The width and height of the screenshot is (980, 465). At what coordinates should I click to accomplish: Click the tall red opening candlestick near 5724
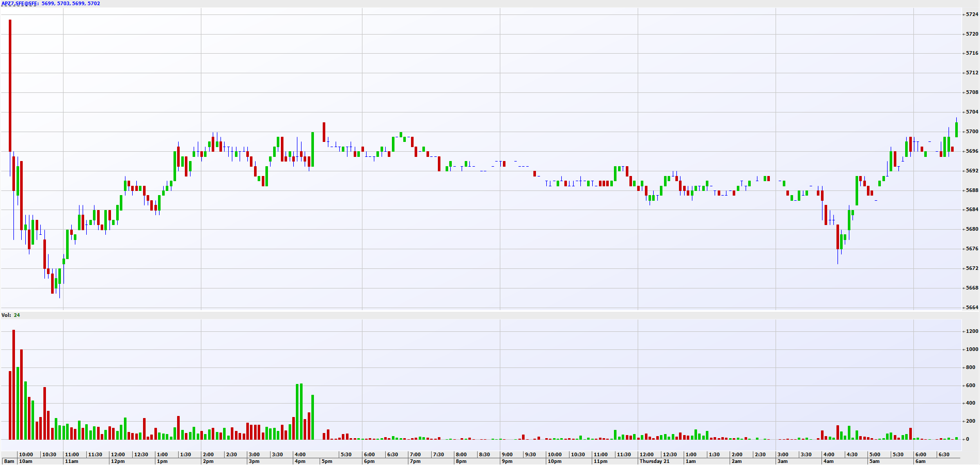10,86
